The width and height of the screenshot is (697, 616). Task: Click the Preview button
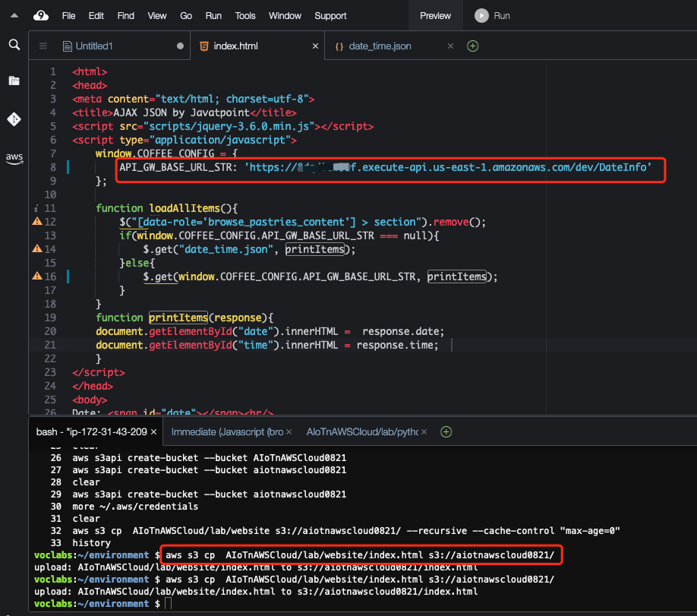(x=435, y=15)
